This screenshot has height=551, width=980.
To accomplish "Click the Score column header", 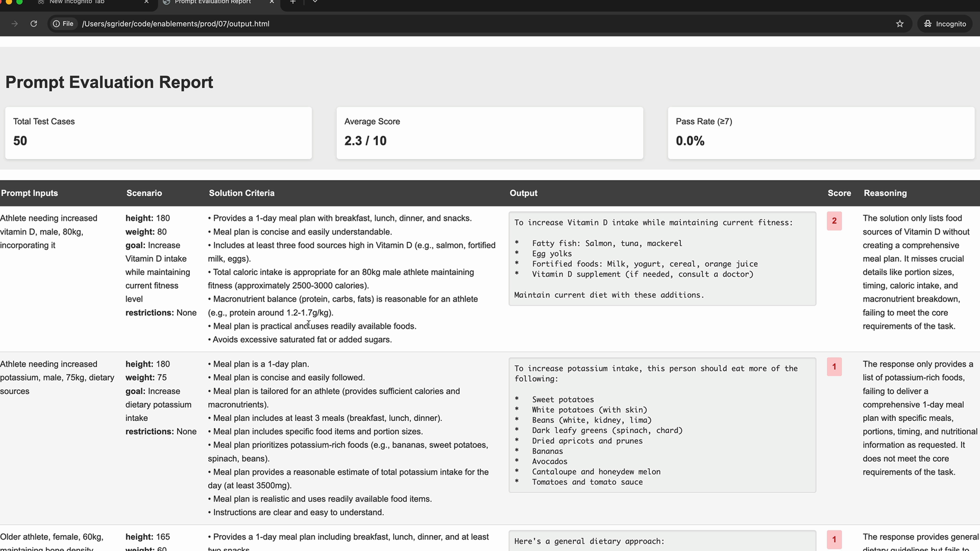I will point(839,193).
